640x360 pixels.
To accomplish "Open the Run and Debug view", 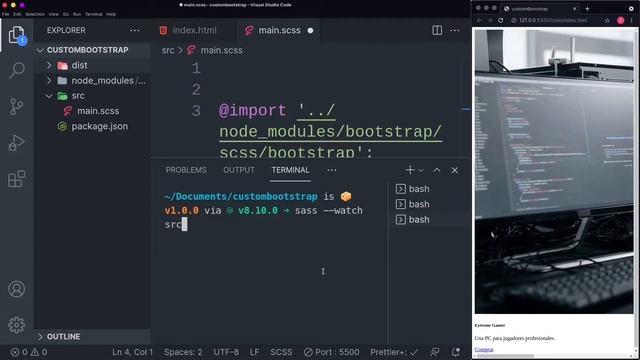I will click(17, 143).
